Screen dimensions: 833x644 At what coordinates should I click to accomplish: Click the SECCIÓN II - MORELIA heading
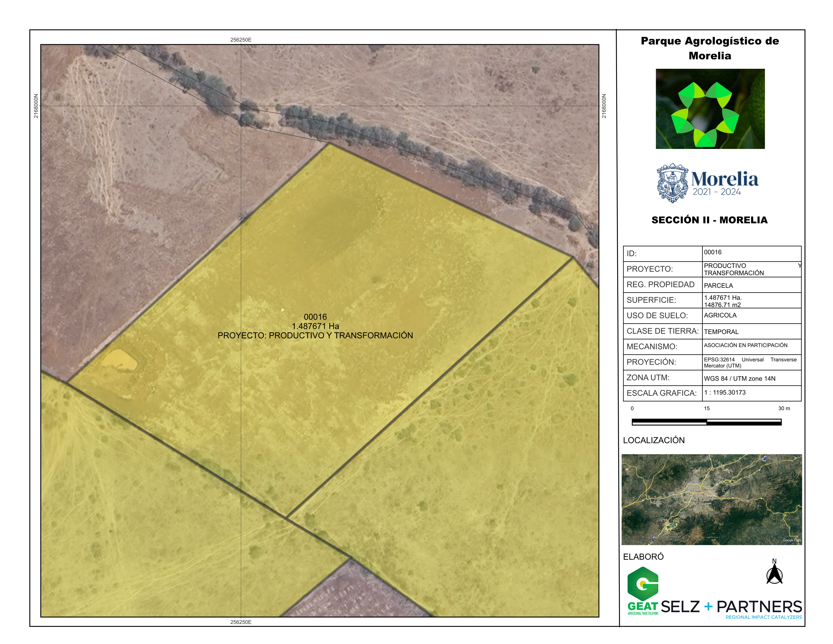pyautogui.click(x=709, y=220)
